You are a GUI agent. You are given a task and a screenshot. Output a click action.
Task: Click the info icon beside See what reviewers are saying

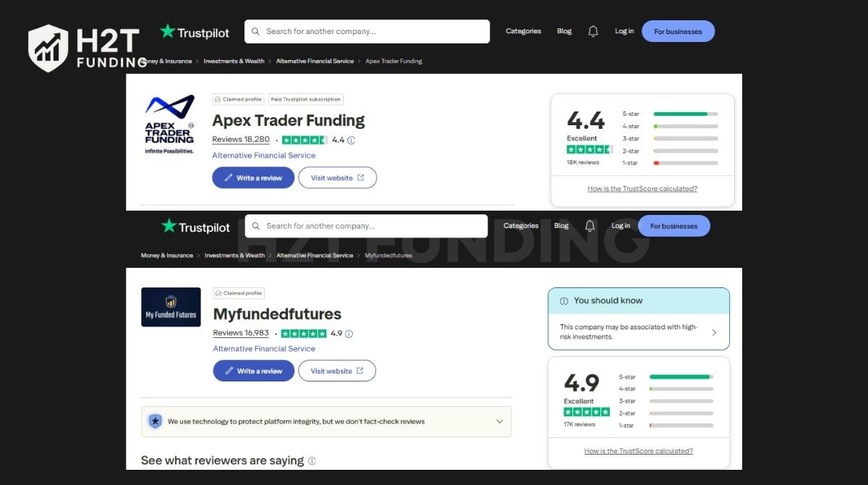click(311, 460)
